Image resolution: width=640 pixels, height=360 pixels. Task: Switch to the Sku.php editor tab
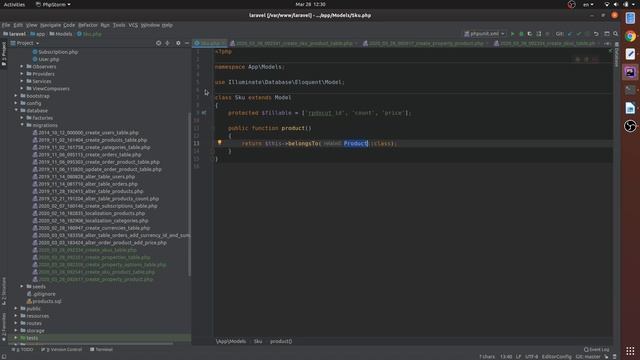[x=210, y=43]
